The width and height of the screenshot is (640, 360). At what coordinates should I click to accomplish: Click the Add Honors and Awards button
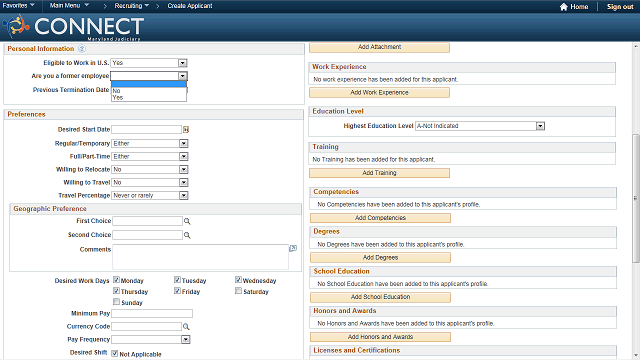click(380, 337)
